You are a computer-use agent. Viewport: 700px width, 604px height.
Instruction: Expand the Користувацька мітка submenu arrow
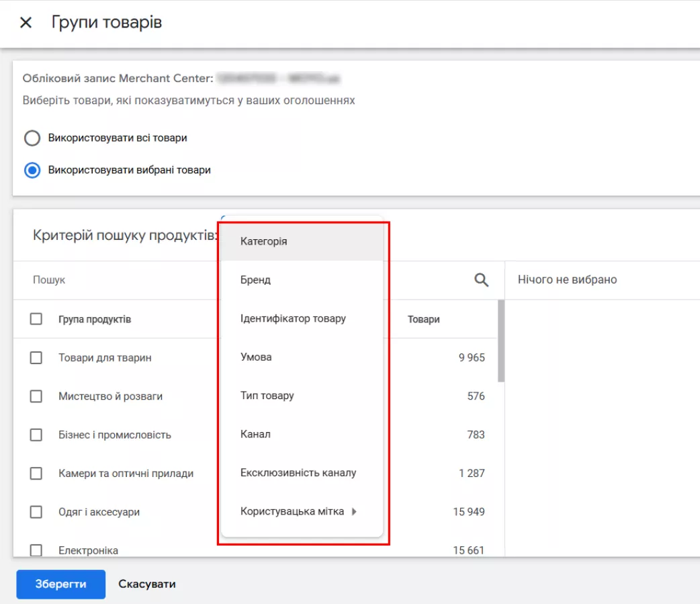pyautogui.click(x=354, y=512)
